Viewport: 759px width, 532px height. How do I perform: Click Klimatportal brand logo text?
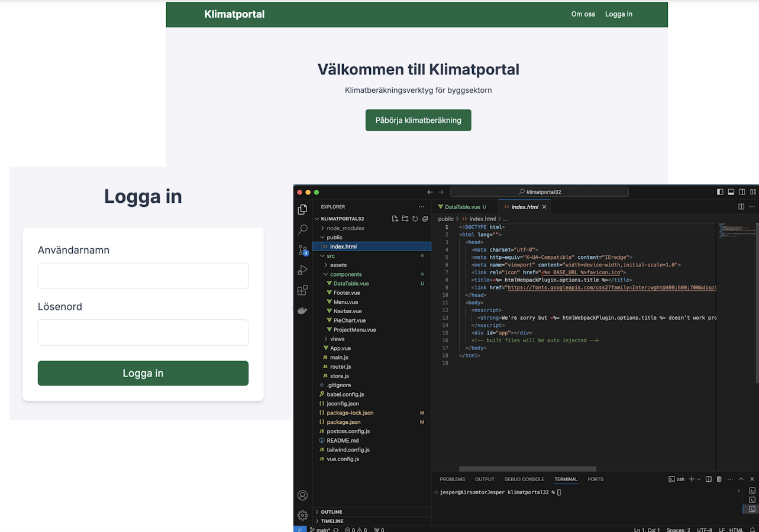234,14
